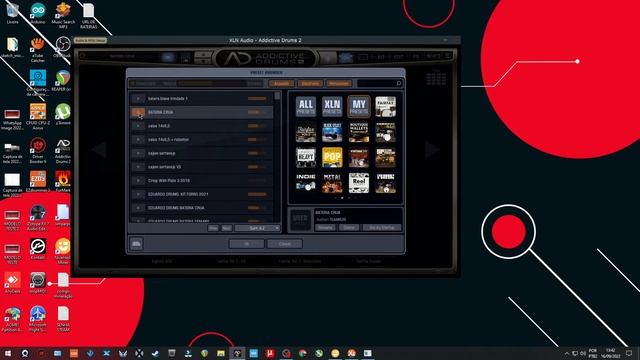Open Addictive Drums 2 desktop shortcut

click(63, 150)
